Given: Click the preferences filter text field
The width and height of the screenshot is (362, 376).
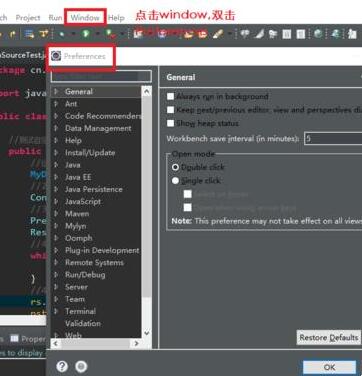Looking at the screenshot, I should point(101,76).
